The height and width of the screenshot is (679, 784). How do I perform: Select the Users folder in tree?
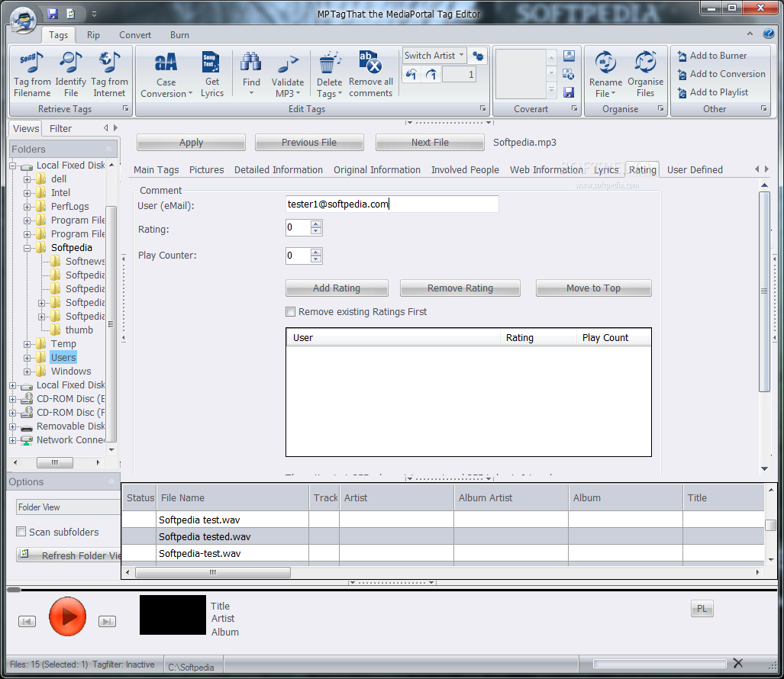[x=63, y=358]
